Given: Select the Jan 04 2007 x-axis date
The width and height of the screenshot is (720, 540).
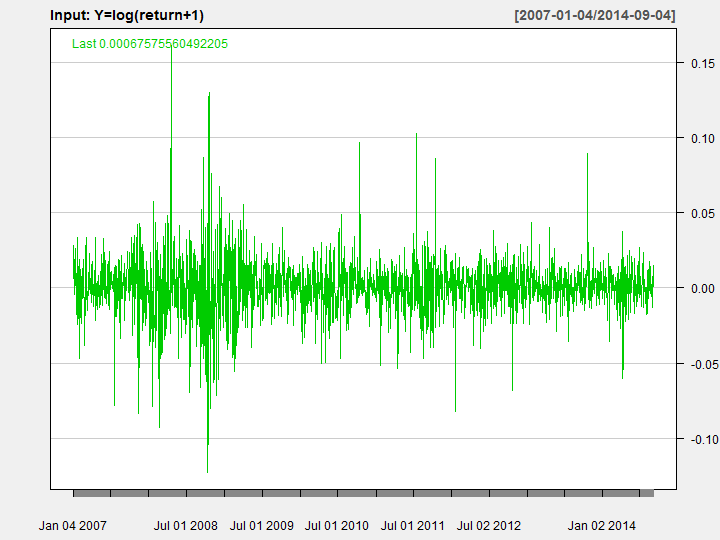Looking at the screenshot, I should coord(73,525).
